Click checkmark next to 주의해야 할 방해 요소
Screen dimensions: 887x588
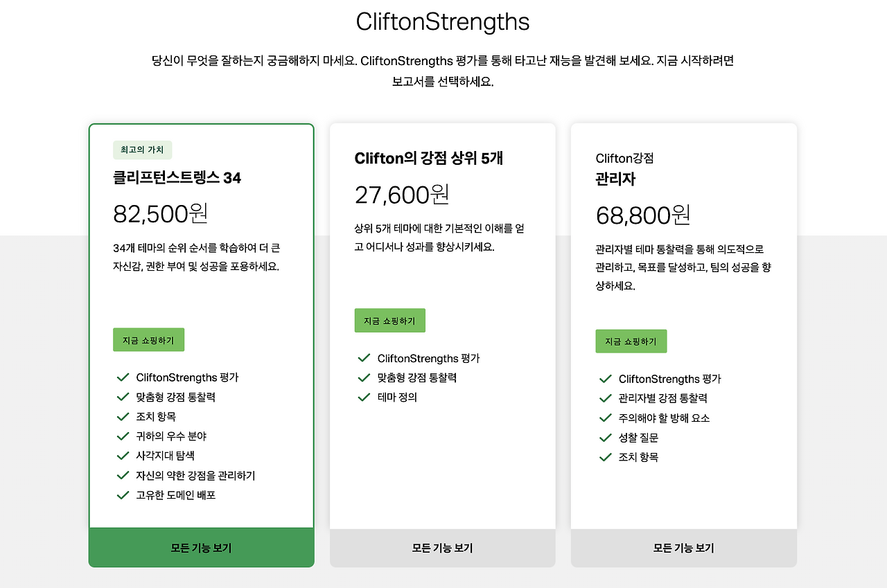pos(606,418)
